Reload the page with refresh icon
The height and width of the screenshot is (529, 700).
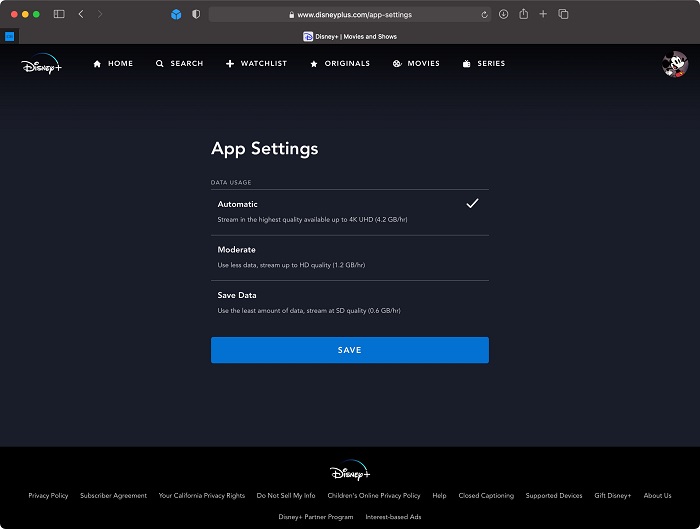click(484, 15)
